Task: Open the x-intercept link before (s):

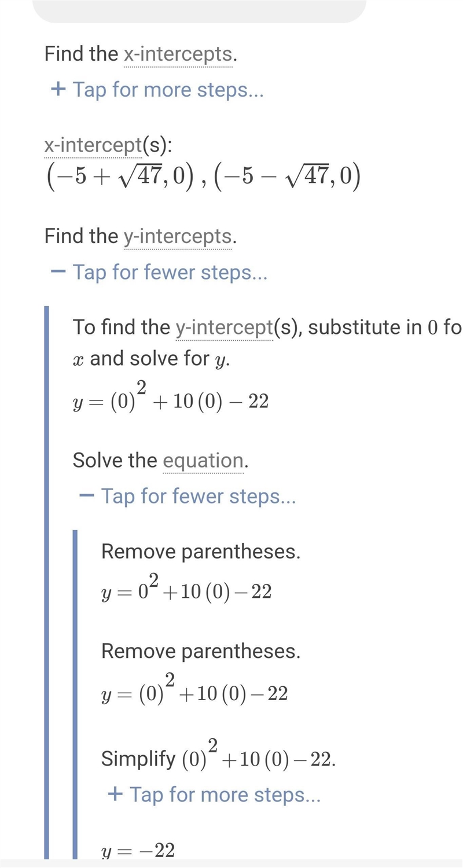Action: (x=93, y=146)
